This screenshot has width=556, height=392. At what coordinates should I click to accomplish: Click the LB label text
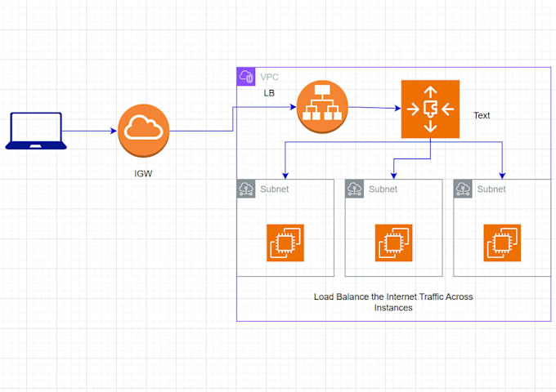click(269, 93)
